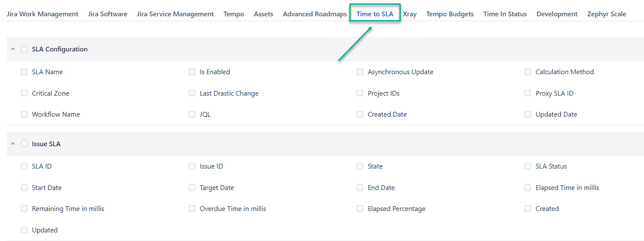The image size is (644, 241).
Task: Enable the Is Enabled checkbox
Action: tap(192, 72)
